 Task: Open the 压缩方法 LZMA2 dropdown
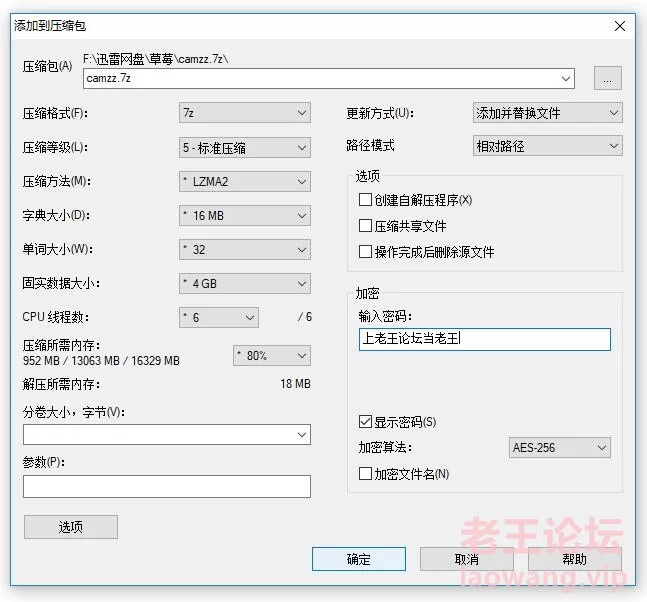pos(245,182)
